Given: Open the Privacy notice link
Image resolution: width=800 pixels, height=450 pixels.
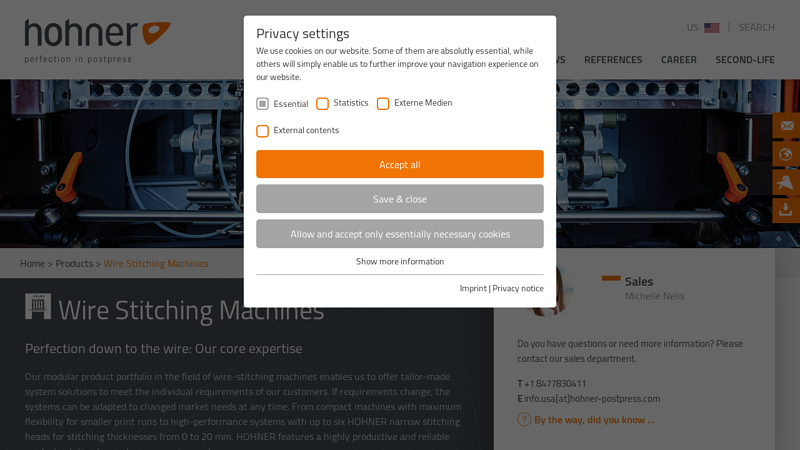Looking at the screenshot, I should tap(518, 289).
